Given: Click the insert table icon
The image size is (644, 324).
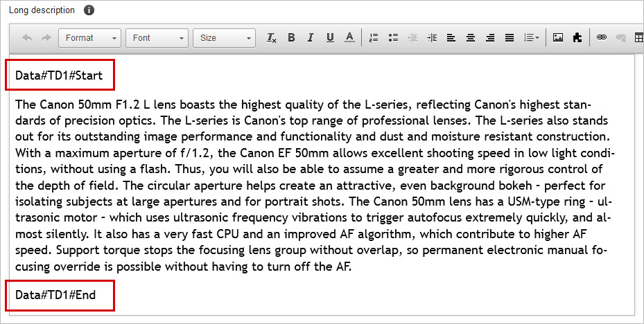Looking at the screenshot, I should tap(639, 38).
